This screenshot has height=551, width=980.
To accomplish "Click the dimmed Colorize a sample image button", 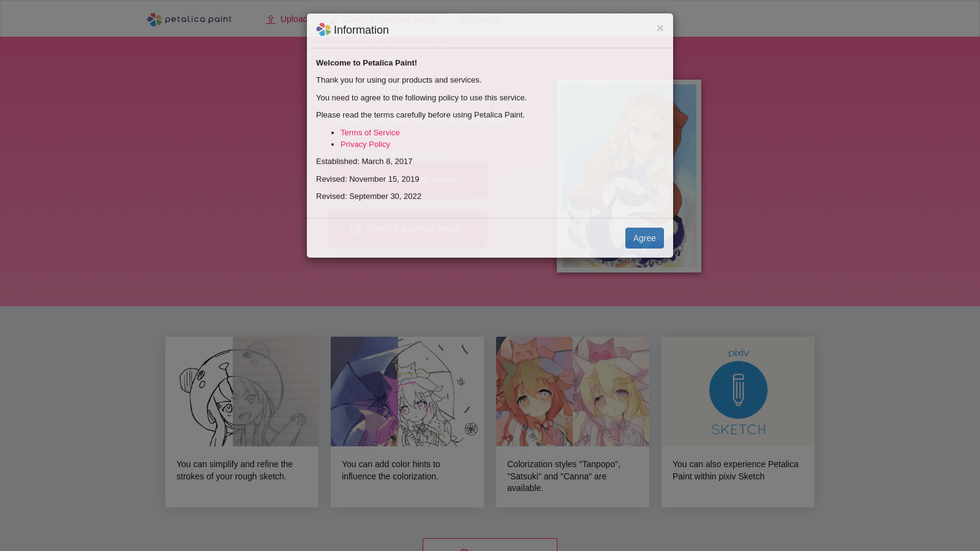I will [407, 229].
